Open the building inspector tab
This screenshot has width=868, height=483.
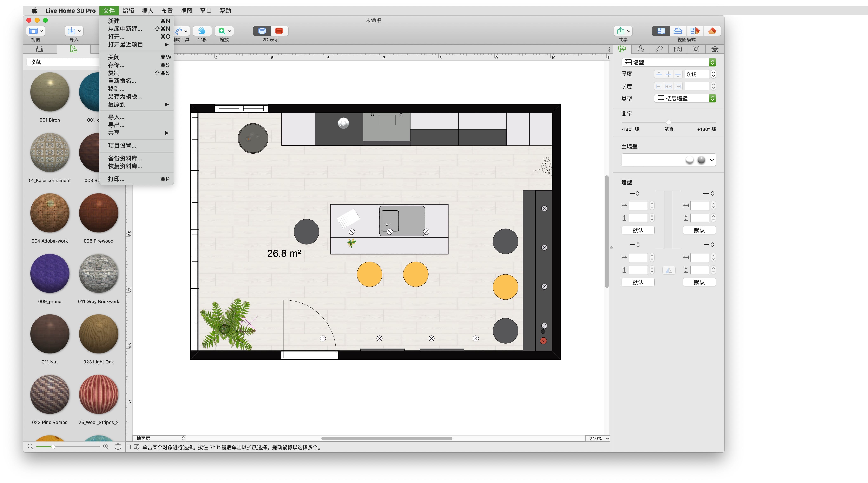coord(715,49)
